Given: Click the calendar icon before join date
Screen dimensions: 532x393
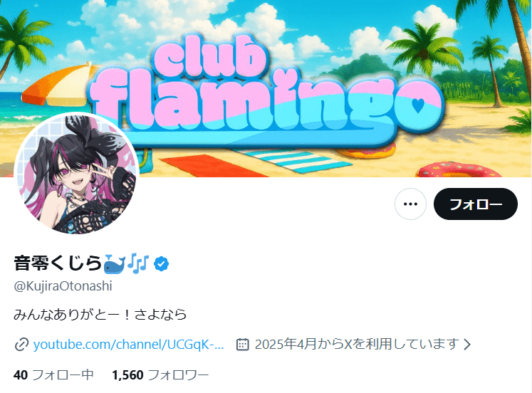Looking at the screenshot, I should (x=243, y=344).
